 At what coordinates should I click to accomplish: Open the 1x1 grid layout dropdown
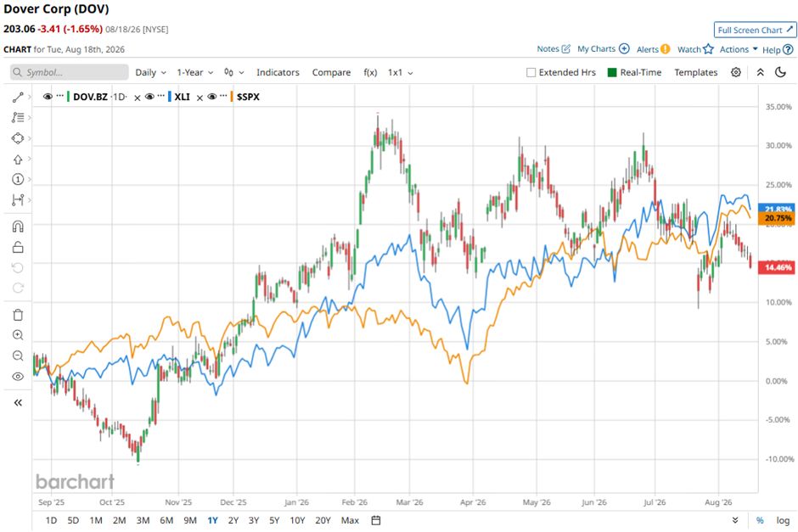click(x=401, y=72)
